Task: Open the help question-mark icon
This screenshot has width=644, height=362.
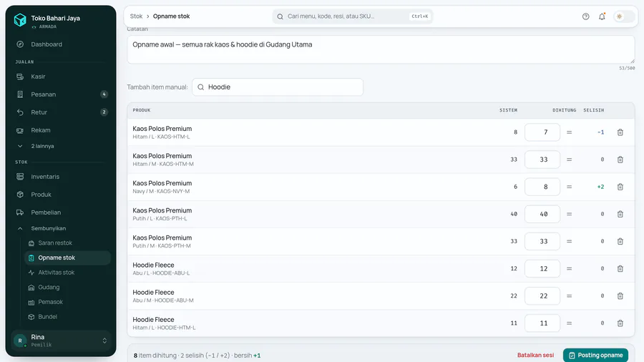Action: [x=585, y=16]
